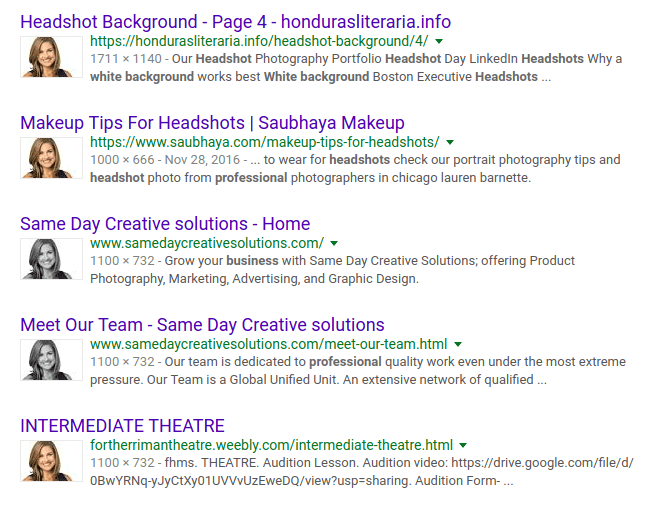Open the Makeup Tips For Headshots result

pos(212,123)
